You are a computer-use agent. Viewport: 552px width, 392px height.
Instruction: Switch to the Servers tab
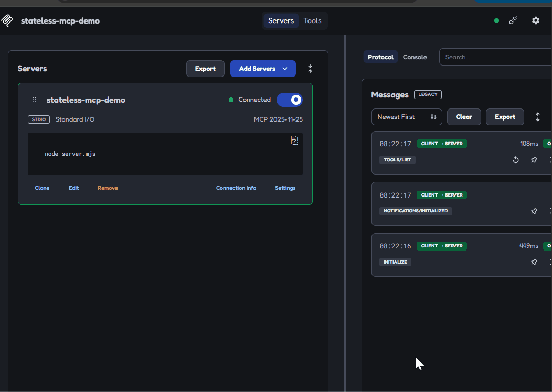(x=281, y=21)
